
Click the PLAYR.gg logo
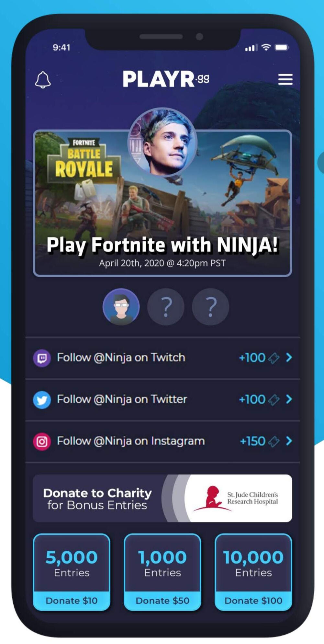pos(166,79)
